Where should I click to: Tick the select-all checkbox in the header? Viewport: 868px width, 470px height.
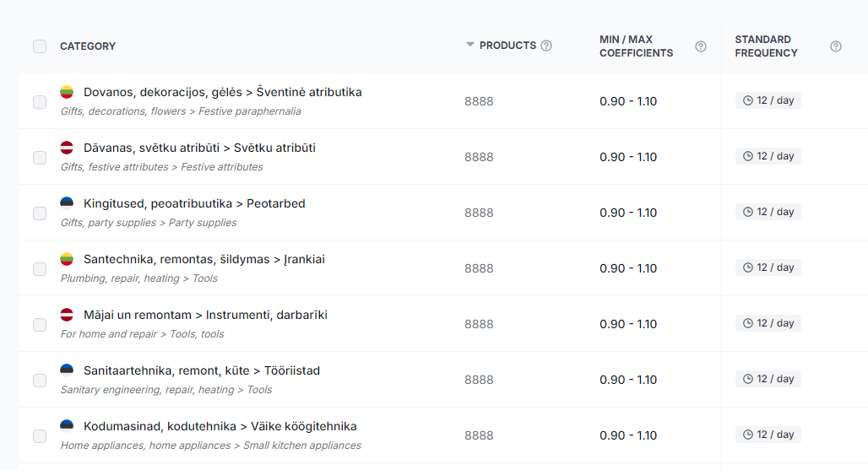(x=40, y=46)
